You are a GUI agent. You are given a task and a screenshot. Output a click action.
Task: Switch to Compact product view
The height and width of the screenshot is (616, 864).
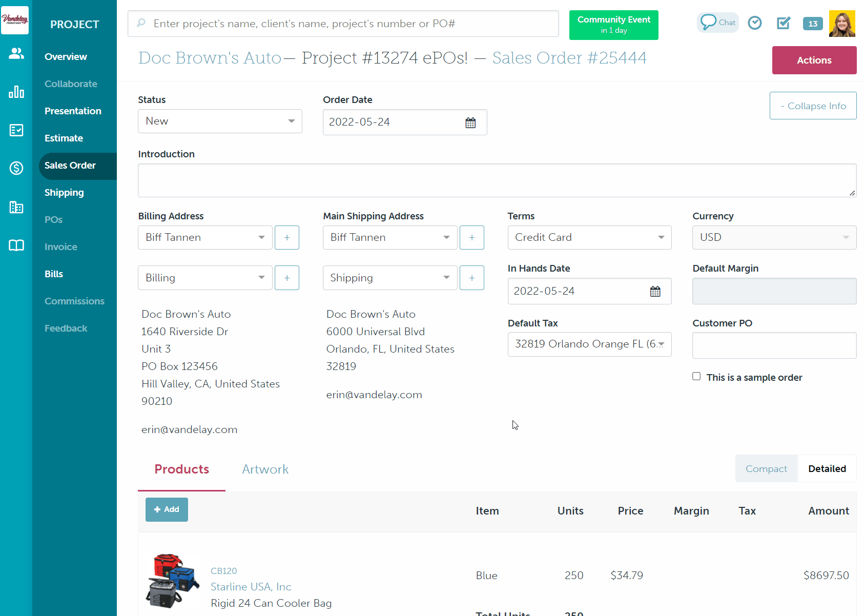coord(766,468)
